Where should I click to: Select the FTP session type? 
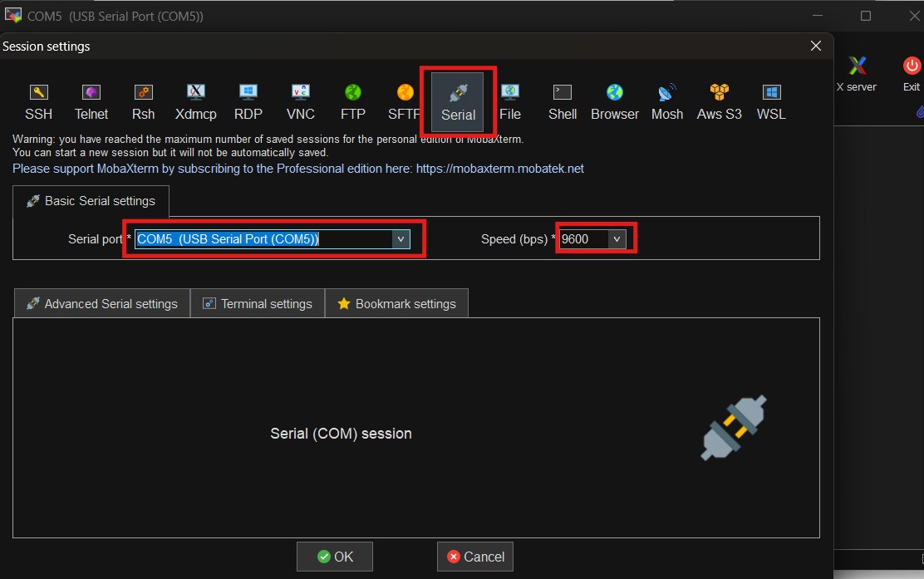click(x=353, y=102)
